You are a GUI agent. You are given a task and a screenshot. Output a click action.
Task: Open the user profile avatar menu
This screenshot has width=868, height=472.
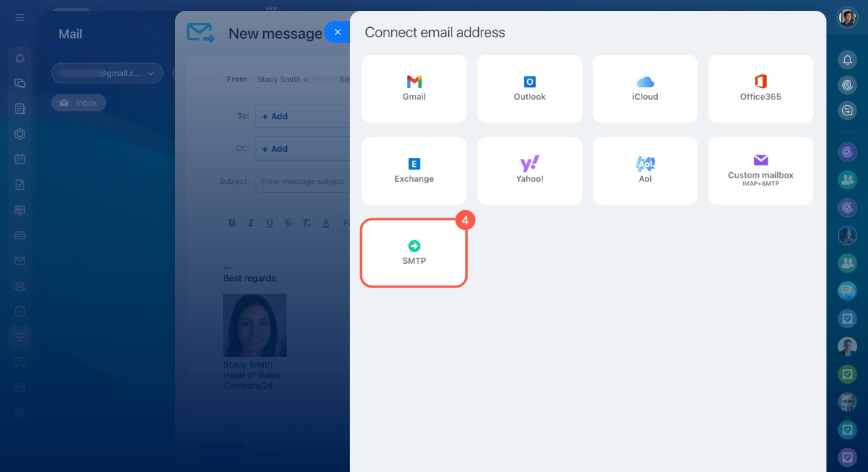tap(848, 18)
